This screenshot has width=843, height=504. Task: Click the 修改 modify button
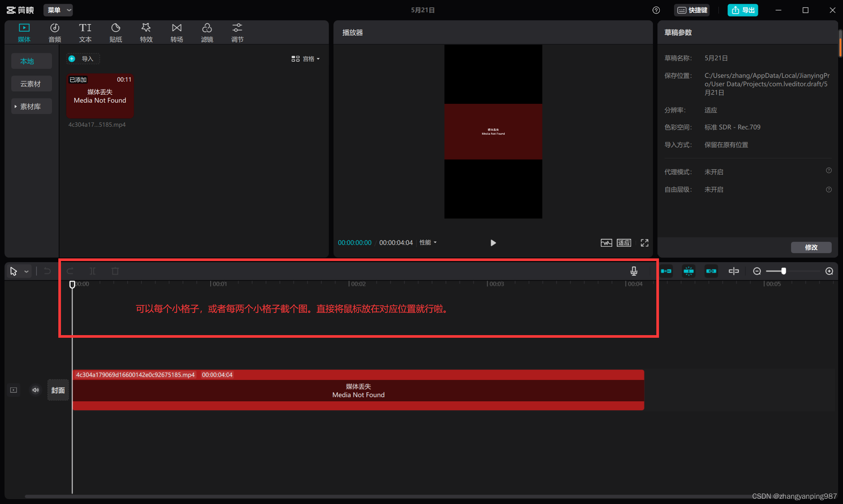click(x=811, y=247)
